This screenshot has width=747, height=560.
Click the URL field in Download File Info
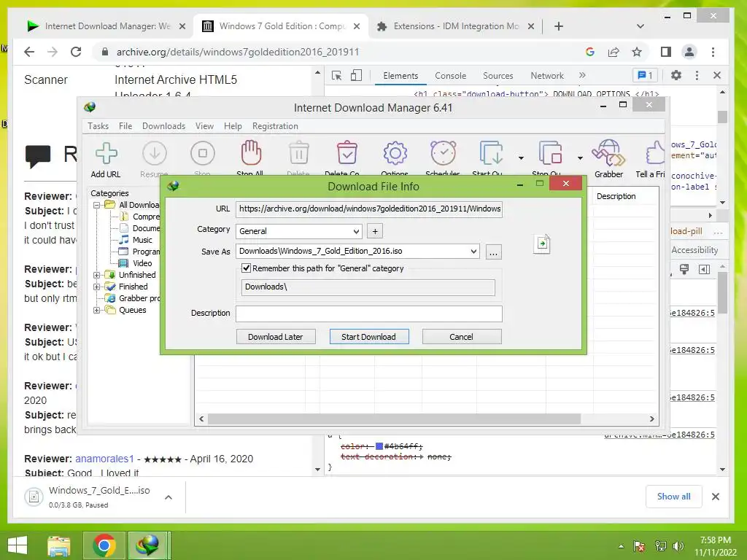tap(369, 209)
